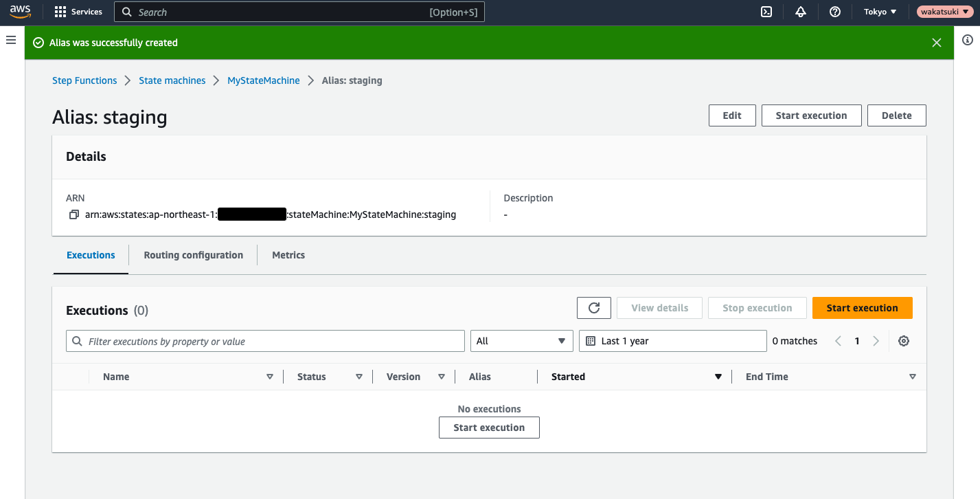Edit the staging alias
This screenshot has width=980, height=499.
(x=731, y=115)
